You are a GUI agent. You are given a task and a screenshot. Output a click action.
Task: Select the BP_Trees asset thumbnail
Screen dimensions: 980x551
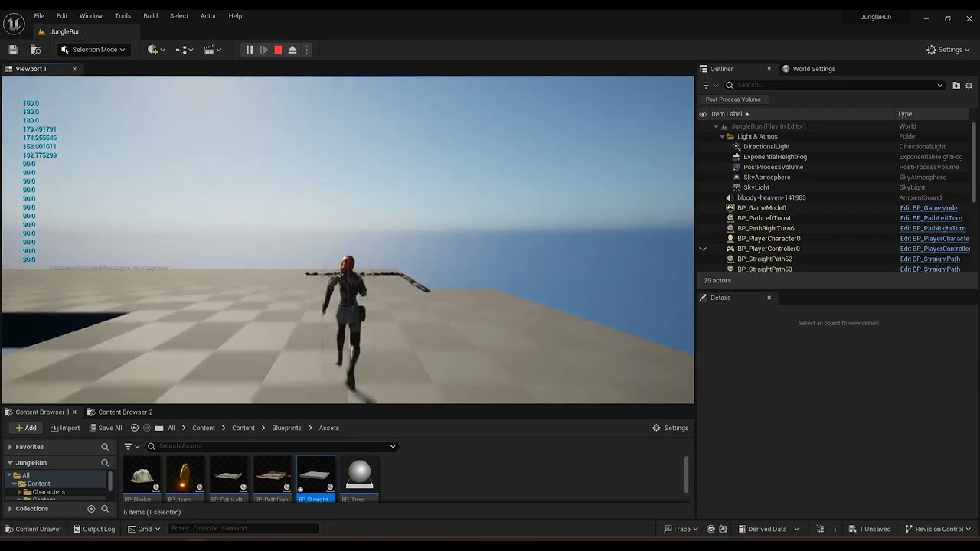click(360, 479)
